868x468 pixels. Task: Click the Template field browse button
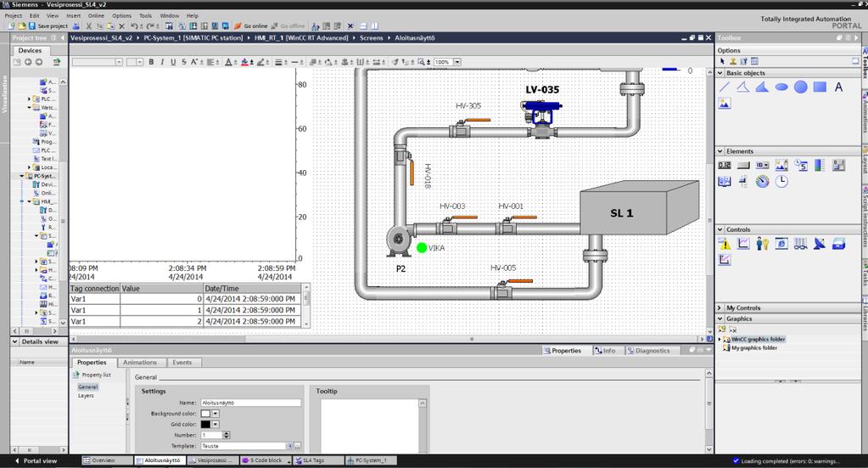(x=298, y=446)
